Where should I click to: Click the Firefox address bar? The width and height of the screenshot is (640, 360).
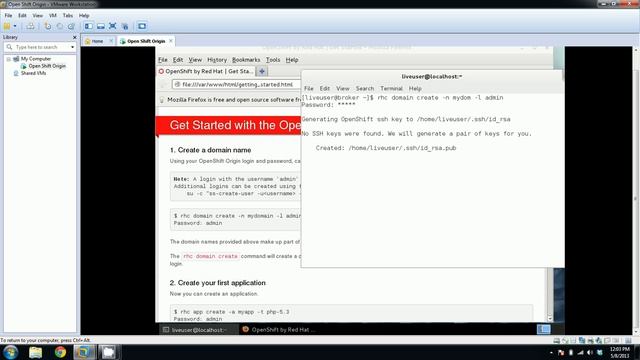coord(237,84)
